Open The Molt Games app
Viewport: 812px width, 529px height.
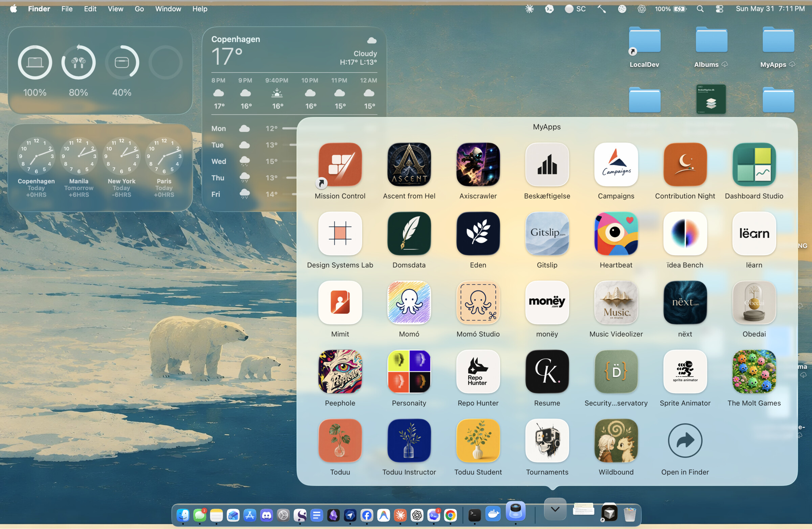pos(754,371)
